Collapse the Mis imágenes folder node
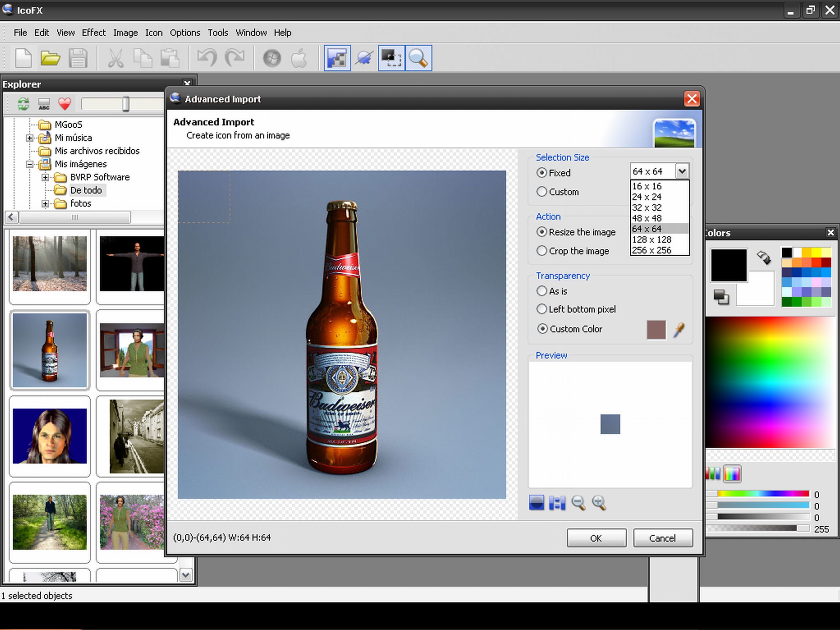840x630 pixels. click(29, 164)
